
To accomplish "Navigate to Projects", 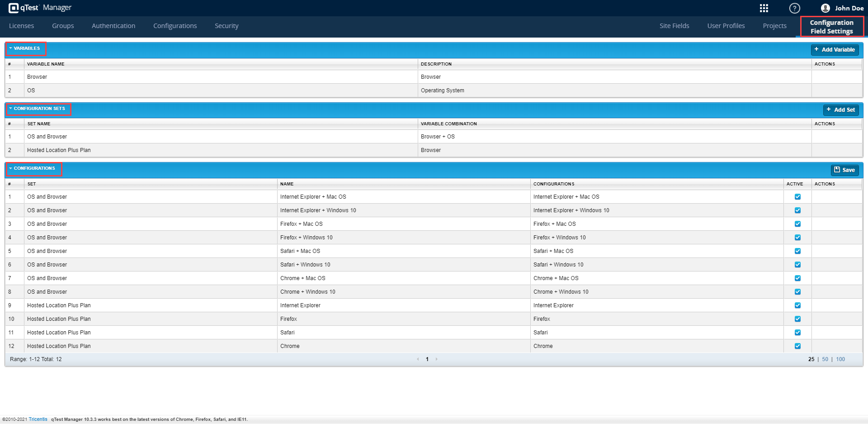I will pos(775,26).
